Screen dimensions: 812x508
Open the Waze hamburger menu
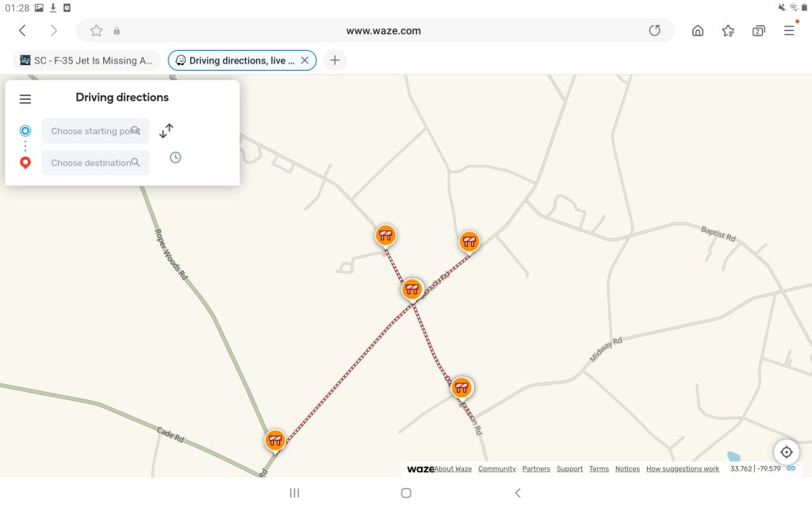[x=25, y=99]
